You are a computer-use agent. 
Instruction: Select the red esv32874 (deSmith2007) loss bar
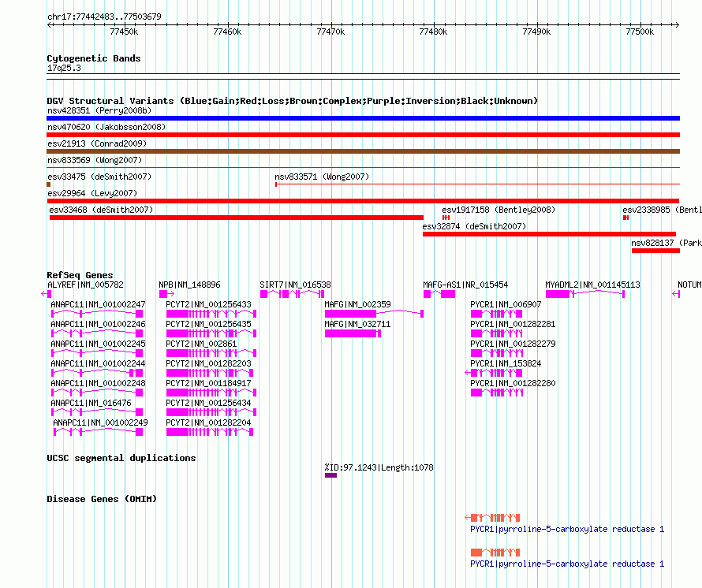(549, 234)
